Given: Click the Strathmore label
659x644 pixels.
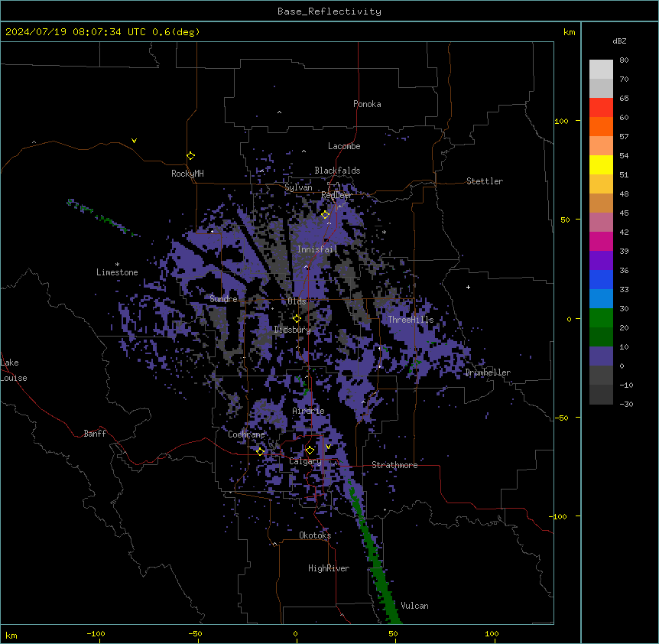Looking at the screenshot, I should click(x=394, y=465).
